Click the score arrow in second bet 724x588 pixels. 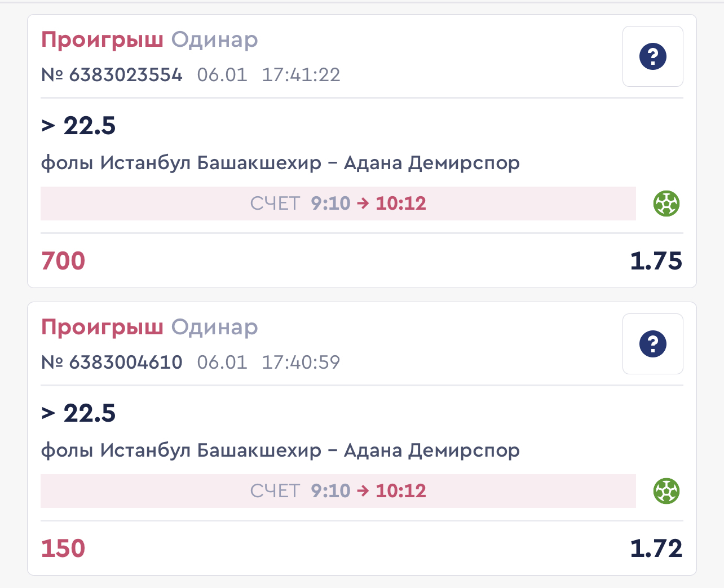coord(363,491)
